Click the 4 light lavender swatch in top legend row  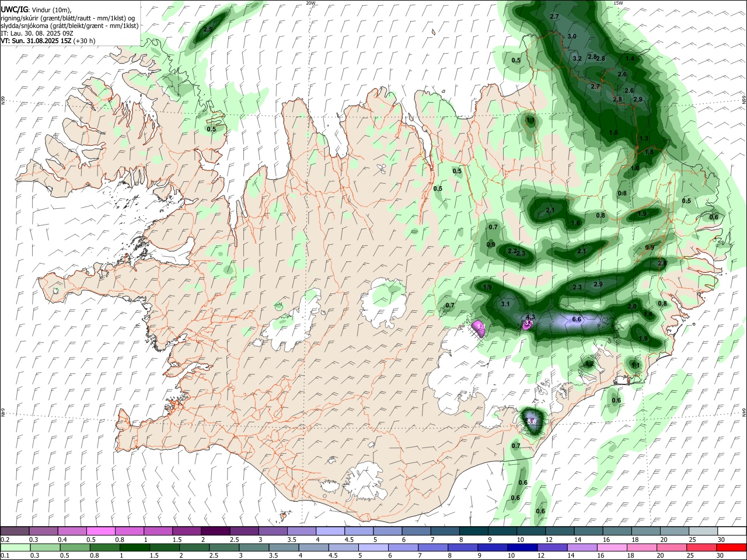[330, 531]
